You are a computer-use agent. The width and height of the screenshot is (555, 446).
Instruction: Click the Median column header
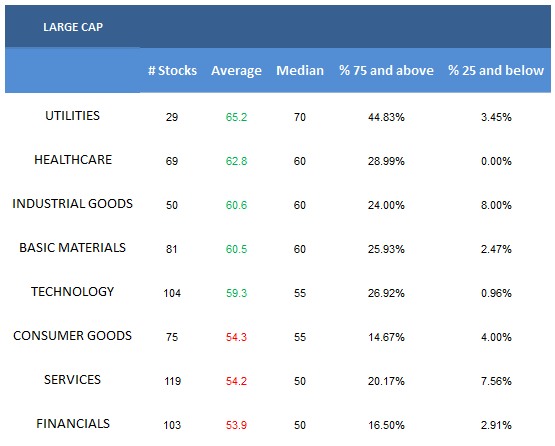300,70
